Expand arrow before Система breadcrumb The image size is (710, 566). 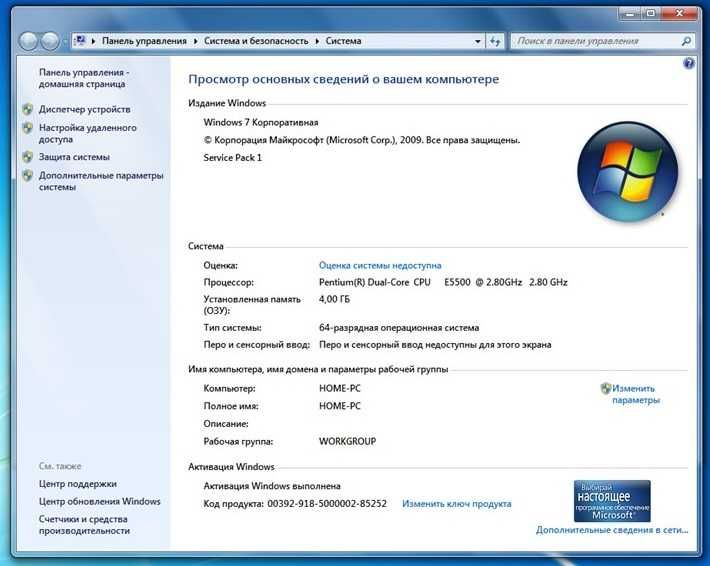pos(317,41)
